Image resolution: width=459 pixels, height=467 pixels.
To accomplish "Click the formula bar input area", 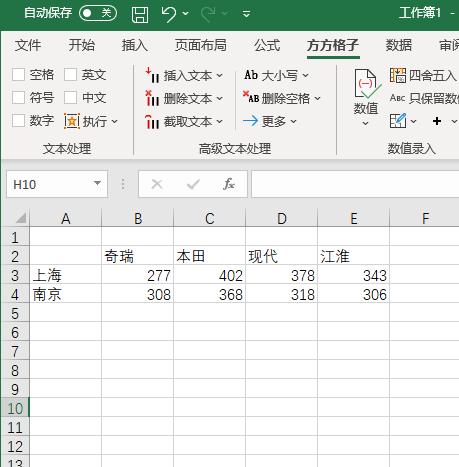I will (355, 184).
